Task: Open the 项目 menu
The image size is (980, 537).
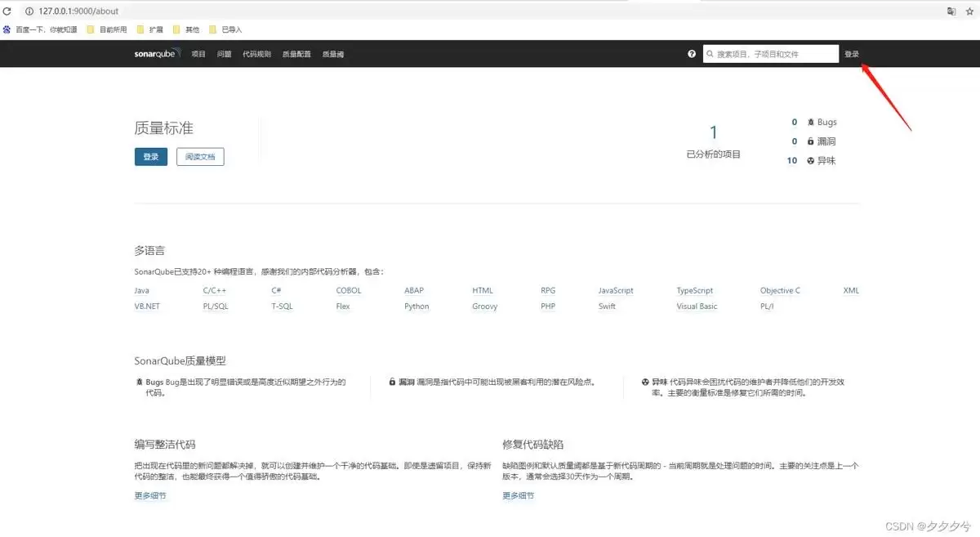Action: click(198, 54)
